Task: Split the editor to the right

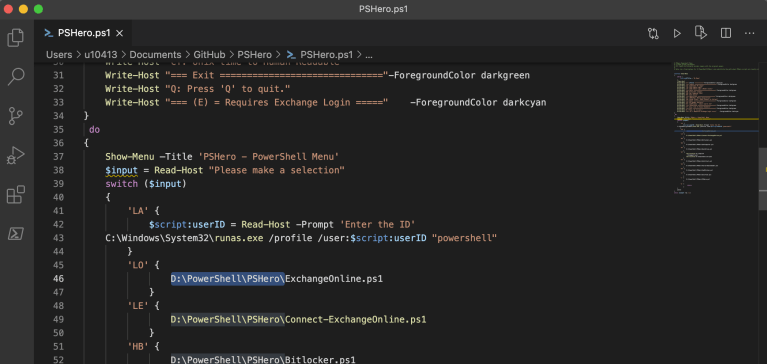Action: (725, 33)
